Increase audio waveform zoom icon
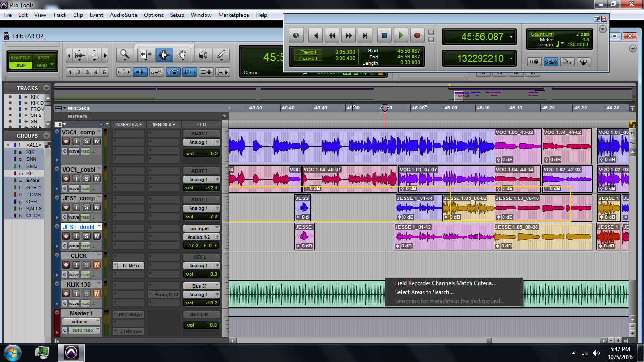This screenshot has height=362, width=644. coord(80,55)
